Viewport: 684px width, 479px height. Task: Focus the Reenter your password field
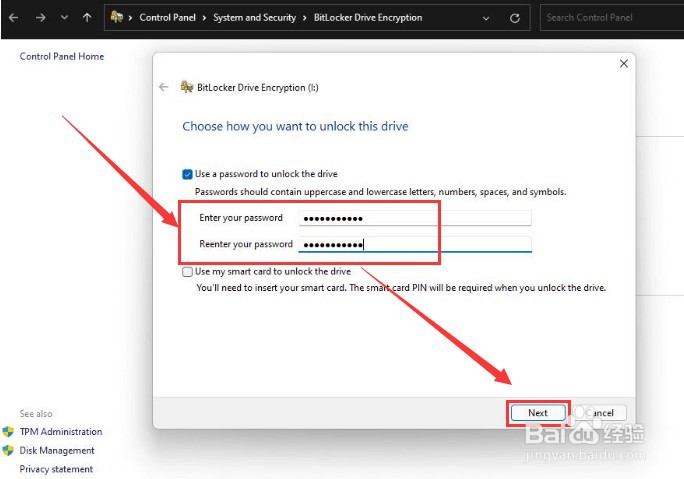tap(415, 244)
